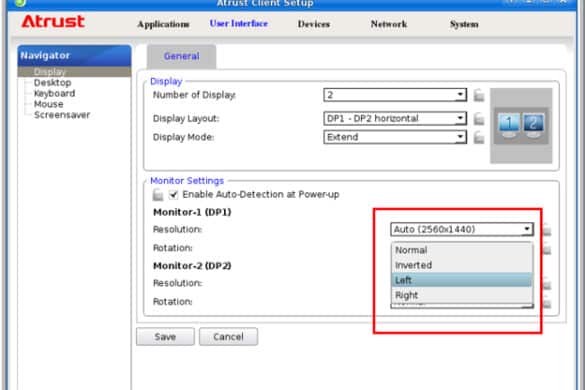Select monitor 2 icon in layout preview
585x390 pixels.
[533, 125]
